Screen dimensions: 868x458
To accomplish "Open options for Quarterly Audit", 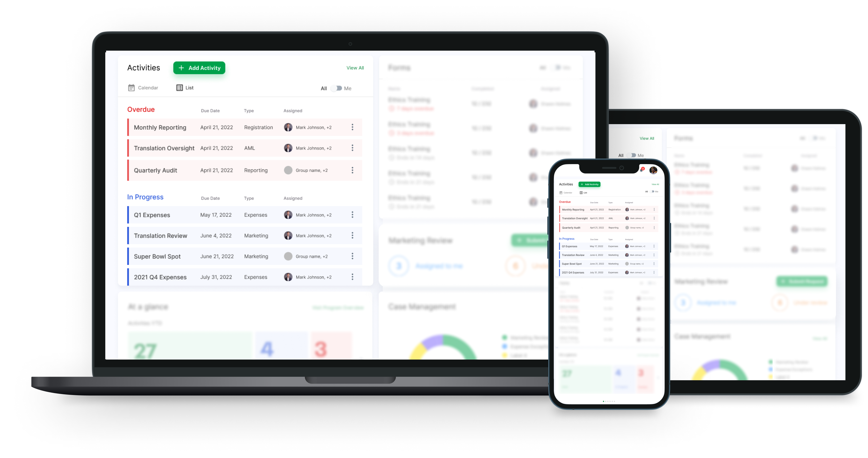I will (352, 170).
